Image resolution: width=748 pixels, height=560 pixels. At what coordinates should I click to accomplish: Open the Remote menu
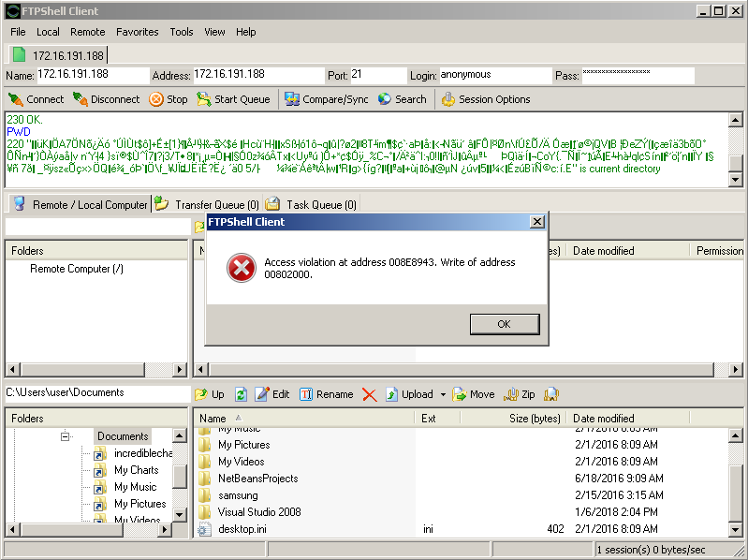88,32
